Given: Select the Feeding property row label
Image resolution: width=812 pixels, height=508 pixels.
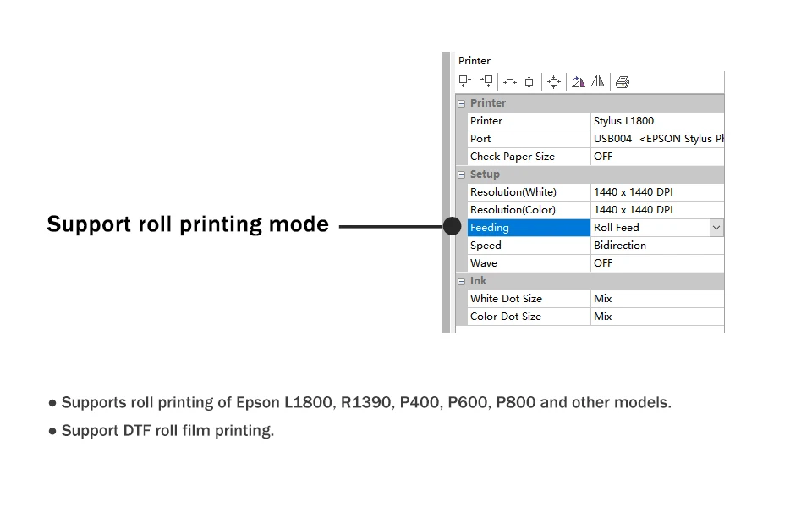Looking at the screenshot, I should [529, 228].
